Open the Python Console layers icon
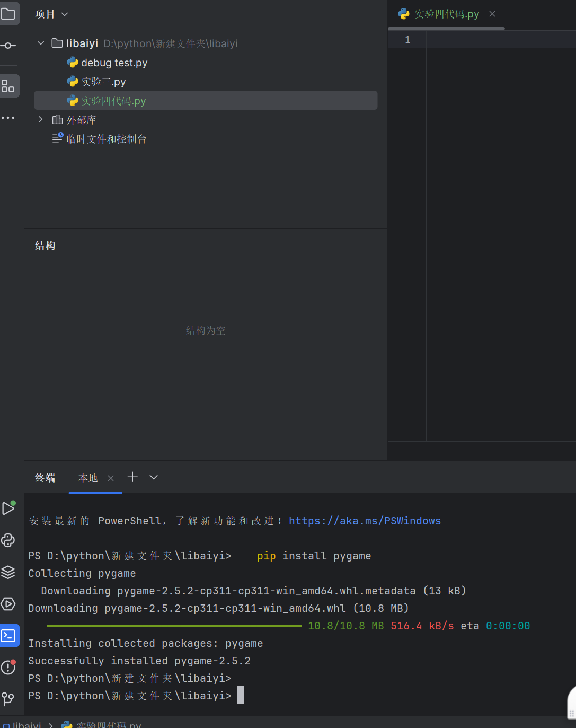 point(8,572)
